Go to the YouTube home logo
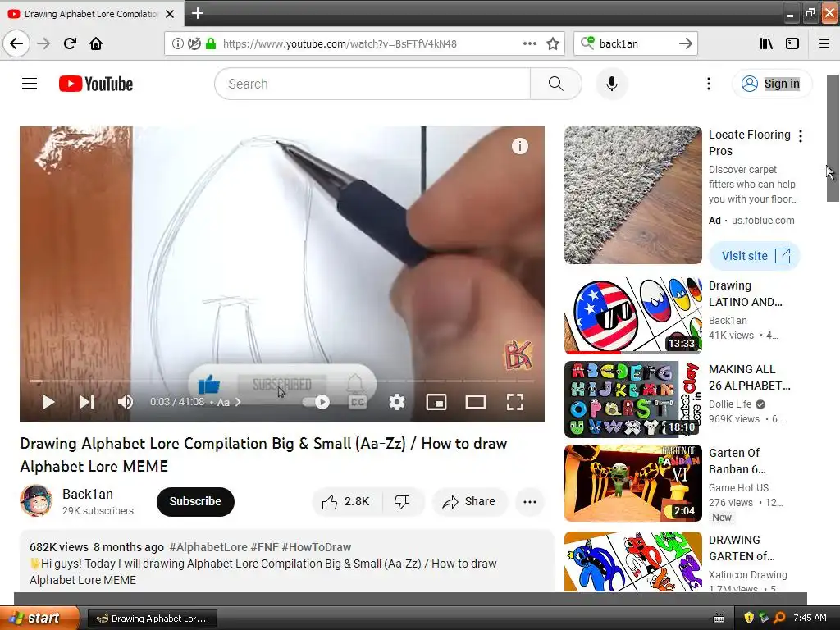This screenshot has width=840, height=630. 96,84
